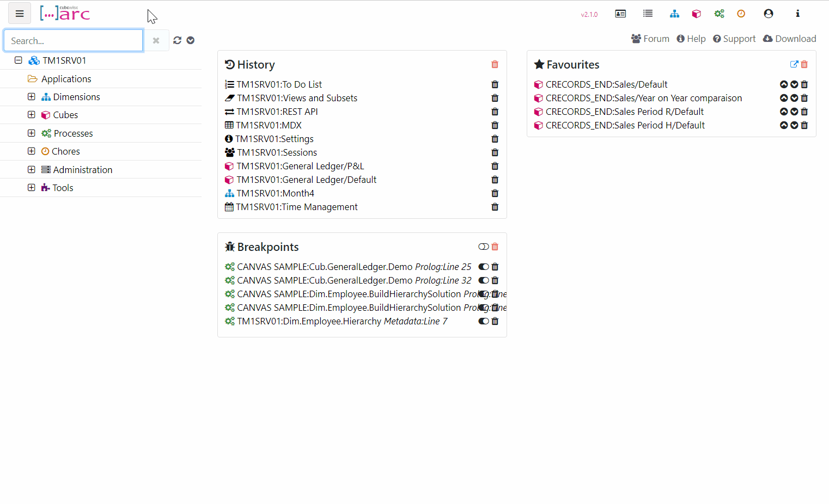Select Applications in the tree
Screen dimensions: 829x504
(x=66, y=79)
